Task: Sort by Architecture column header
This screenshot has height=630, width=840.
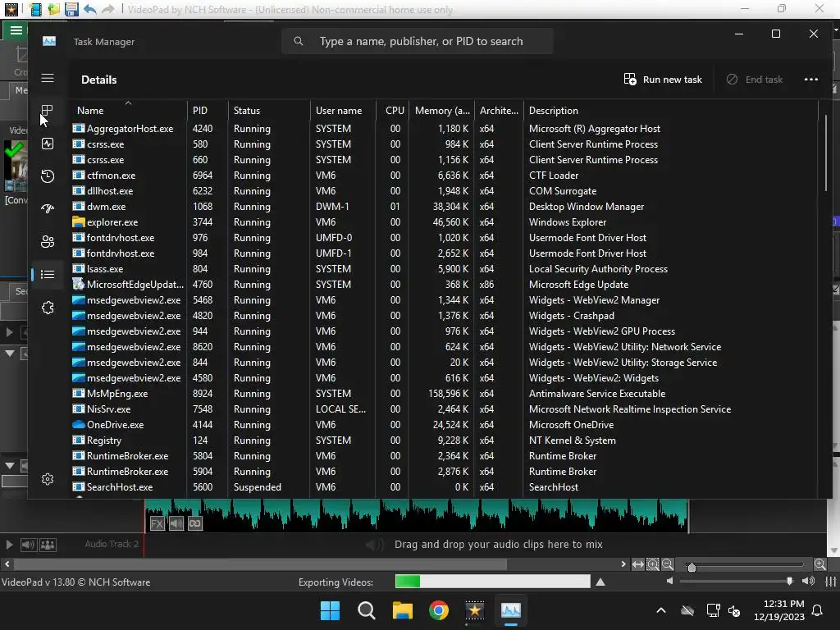Action: 499,111
